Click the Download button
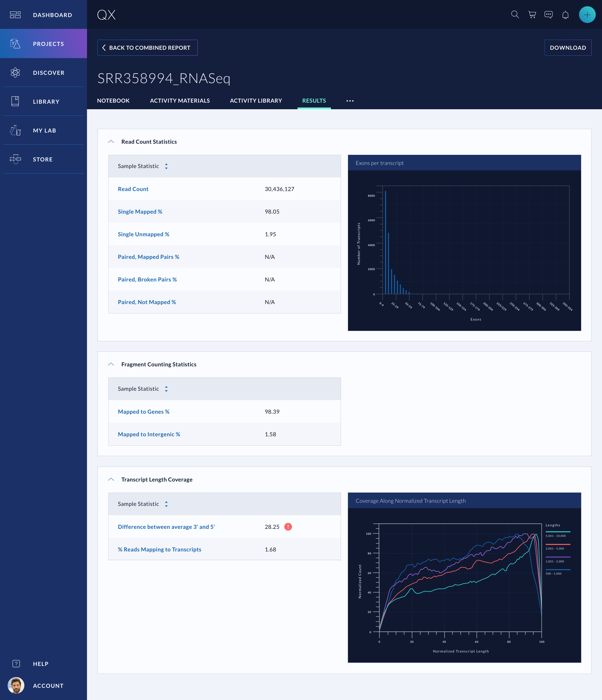 pos(568,48)
